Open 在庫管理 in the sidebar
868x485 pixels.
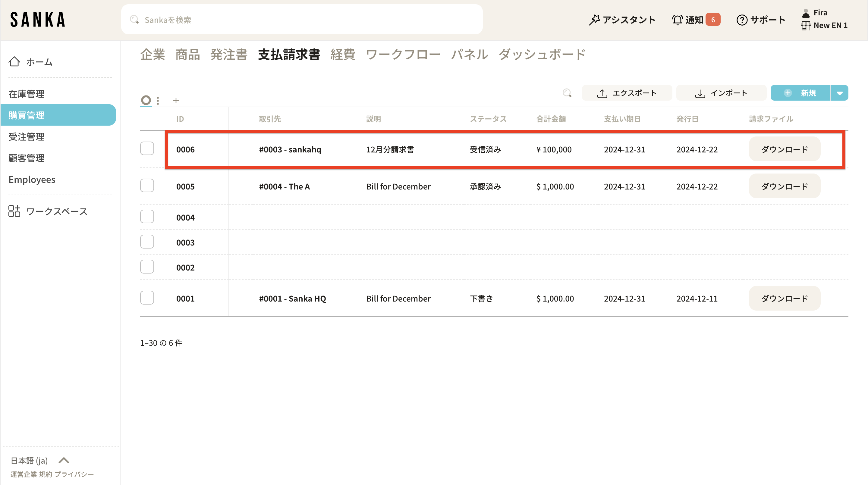click(x=27, y=94)
